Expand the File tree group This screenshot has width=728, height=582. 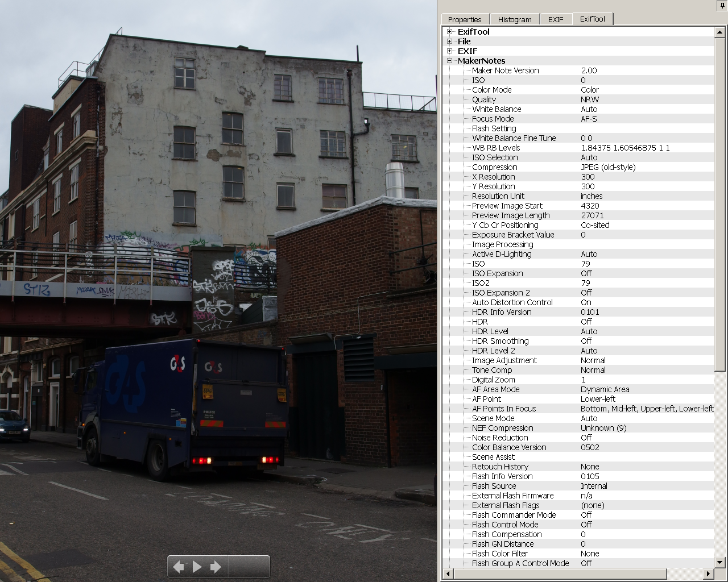pos(450,41)
